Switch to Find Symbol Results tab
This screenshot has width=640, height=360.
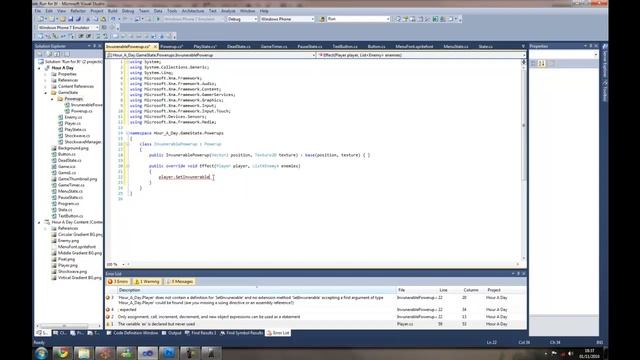(242, 333)
